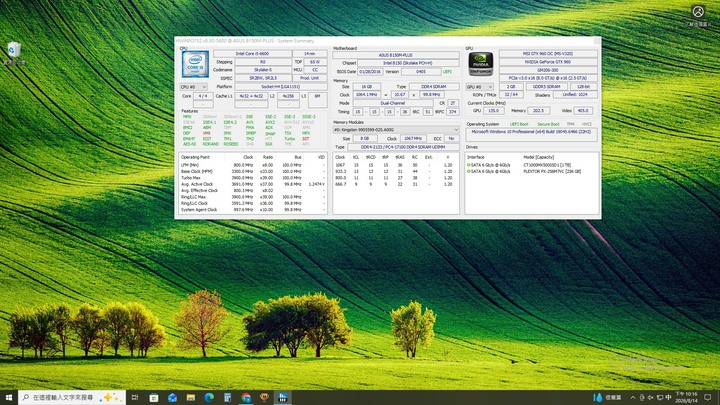Click the 'DDR4-2133 / PC4-17100' module type field
This screenshot has width=720, height=405.
tap(403, 147)
